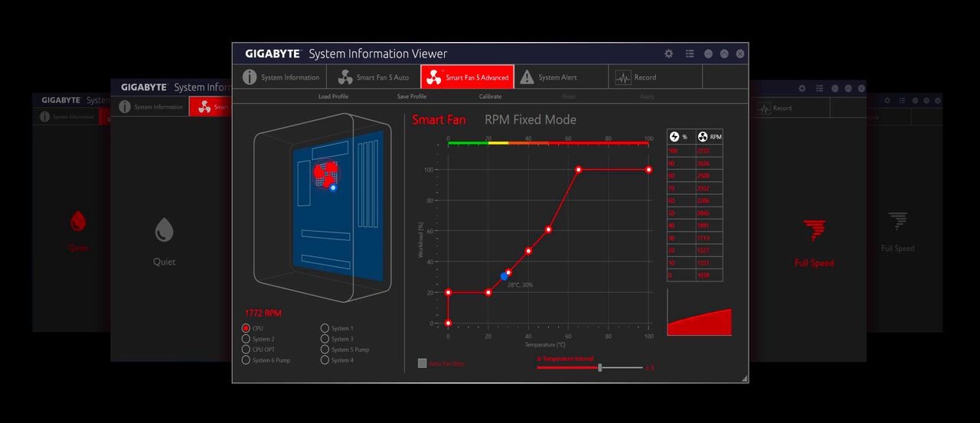Open the Record tab in the right background window
The image size is (980, 423).
(x=790, y=108)
